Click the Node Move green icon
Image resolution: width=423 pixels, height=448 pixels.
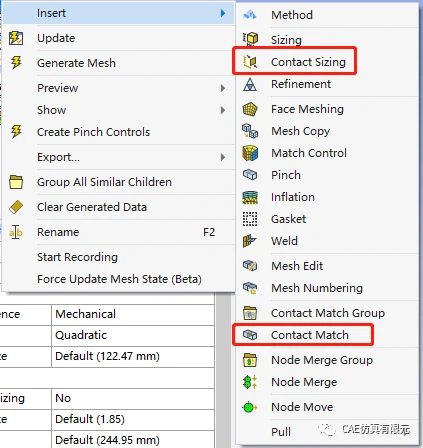click(x=250, y=407)
